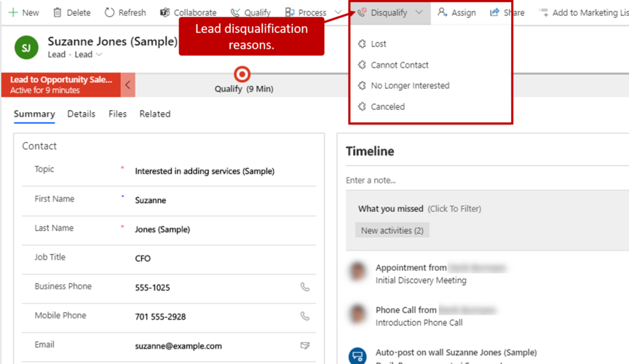This screenshot has height=364, width=629.
Task: Click the New activities (2) button
Action: tap(392, 230)
